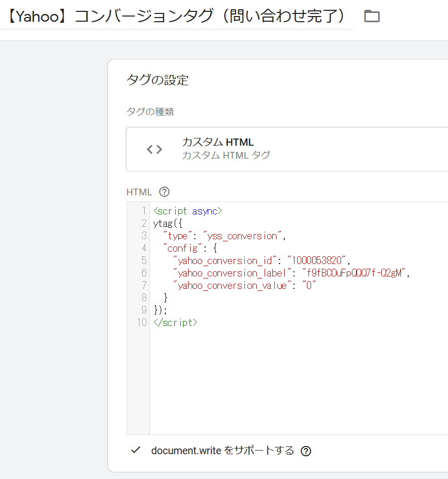
Task: Click the "type": "yss_conversion" line
Action: coord(224,236)
